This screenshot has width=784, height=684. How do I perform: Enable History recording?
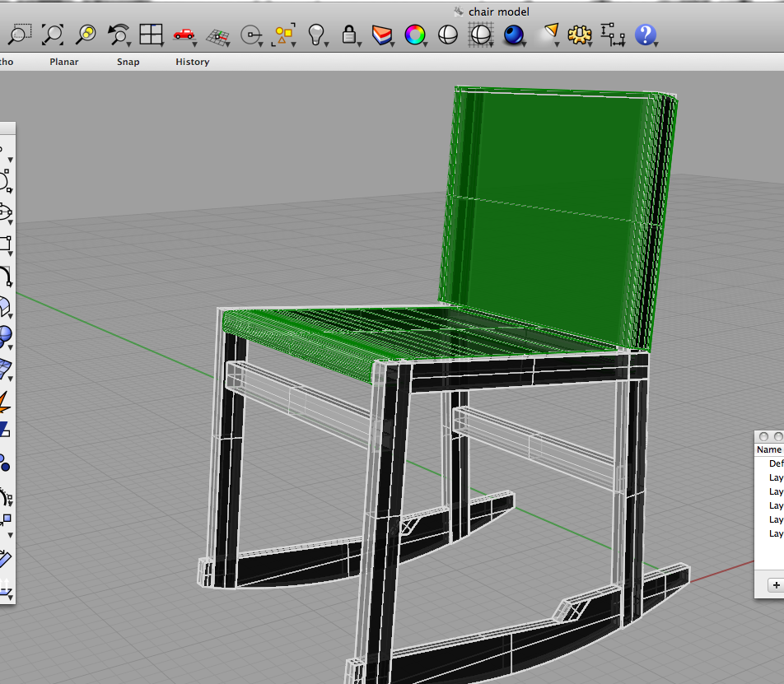tap(191, 62)
